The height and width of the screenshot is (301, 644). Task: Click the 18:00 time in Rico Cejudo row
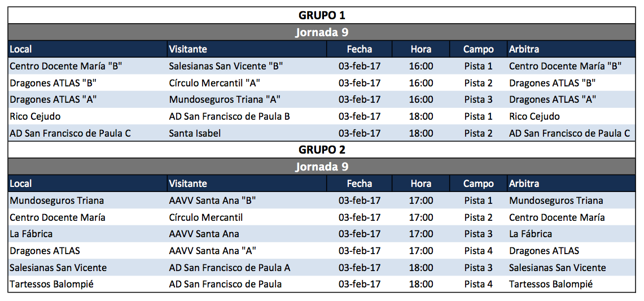click(421, 116)
